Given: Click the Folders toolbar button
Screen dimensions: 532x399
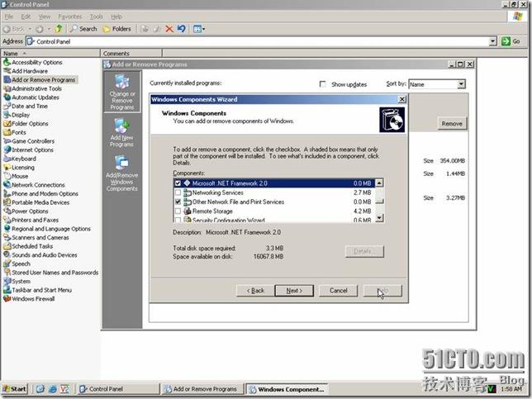Looking at the screenshot, I should click(116, 29).
